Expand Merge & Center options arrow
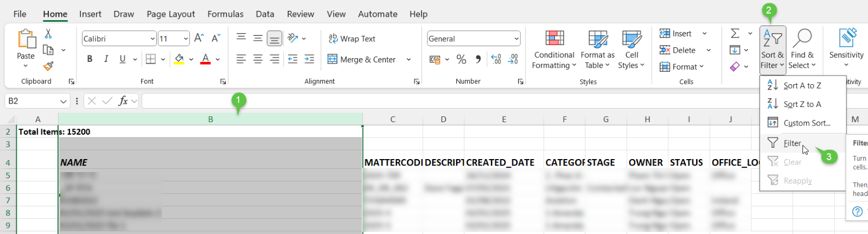This screenshot has height=234, width=868. point(409,60)
